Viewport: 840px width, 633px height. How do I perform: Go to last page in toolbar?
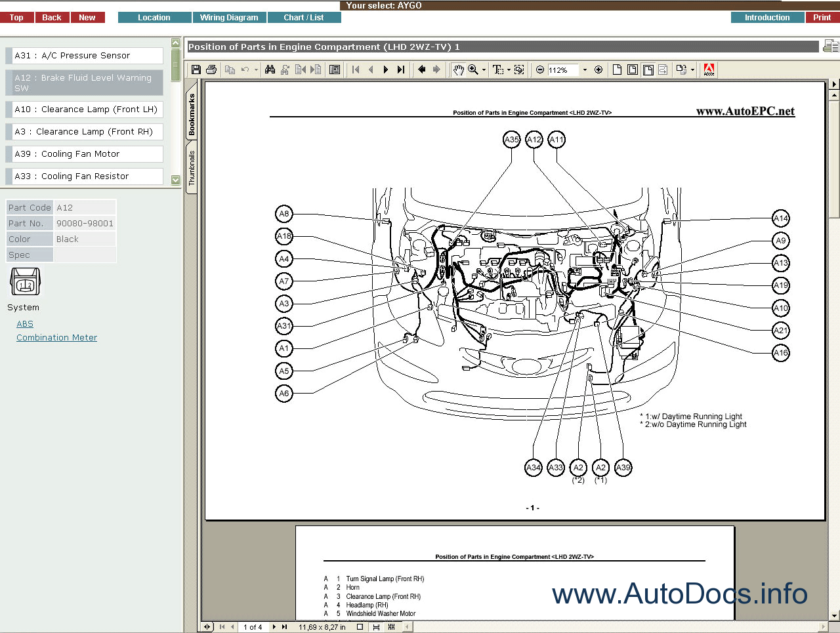[401, 70]
